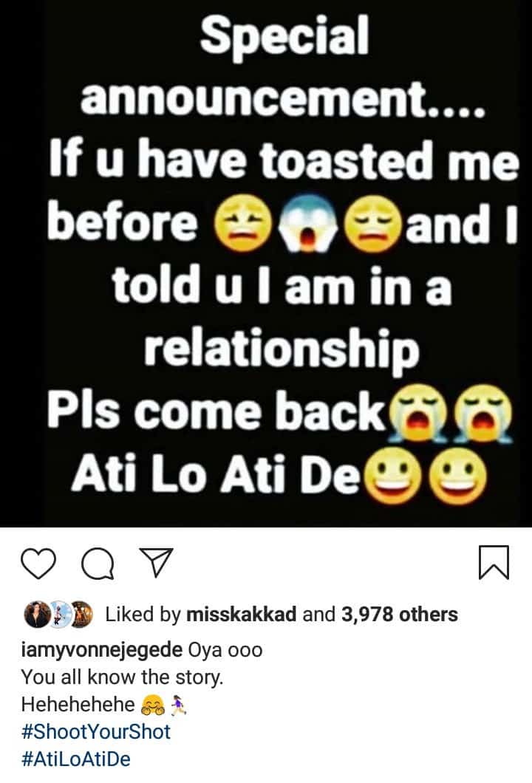This screenshot has width=532, height=783.
Task: Click the caption line 'You all know the story.'
Action: click(122, 677)
